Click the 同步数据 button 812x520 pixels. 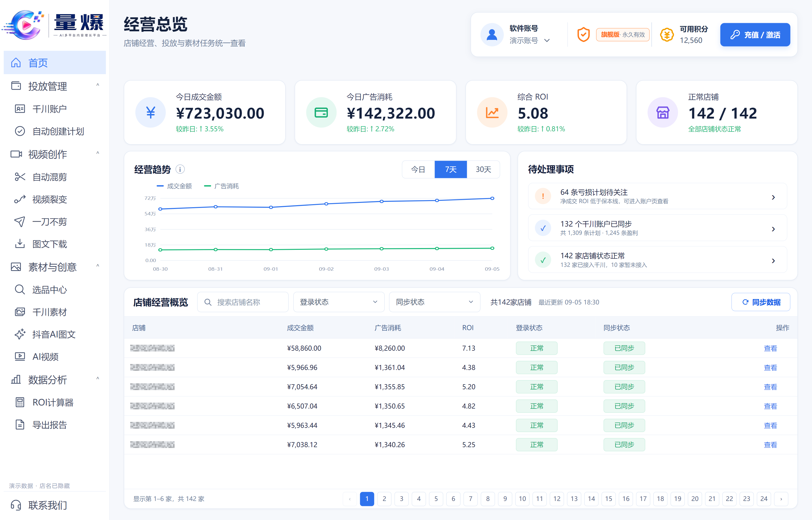pos(761,302)
